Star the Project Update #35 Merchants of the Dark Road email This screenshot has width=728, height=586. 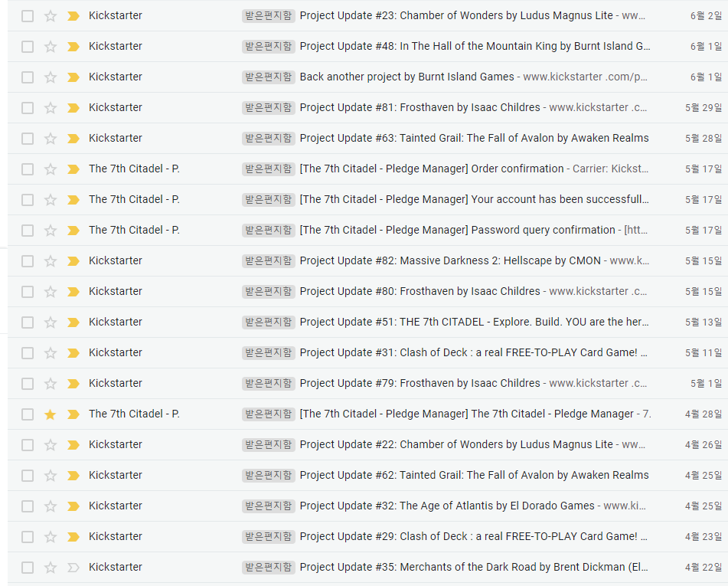(x=51, y=568)
